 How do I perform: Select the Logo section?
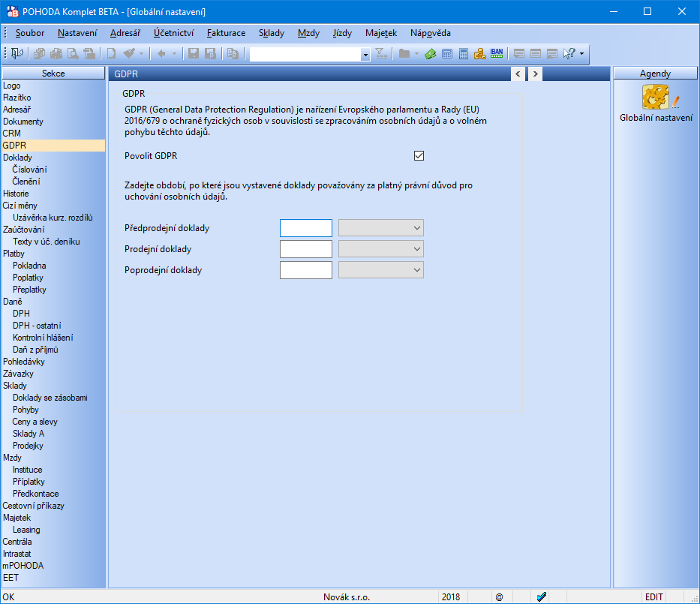11,86
